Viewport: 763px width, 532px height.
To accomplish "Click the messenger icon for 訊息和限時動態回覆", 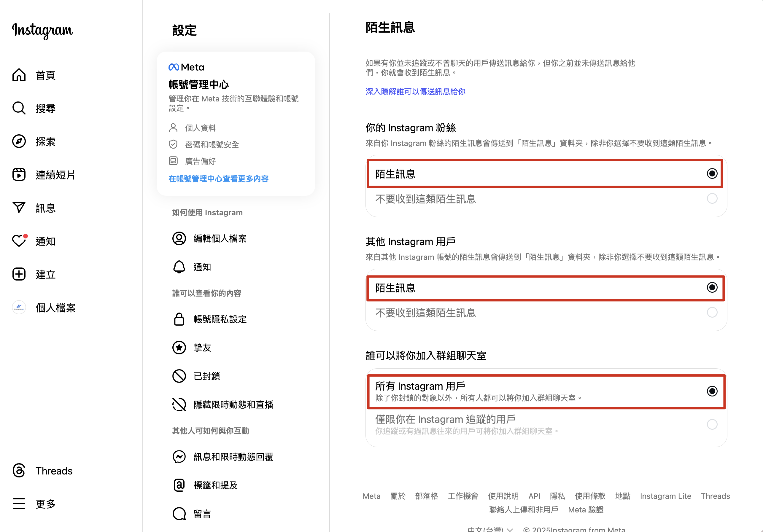I will coord(179,457).
